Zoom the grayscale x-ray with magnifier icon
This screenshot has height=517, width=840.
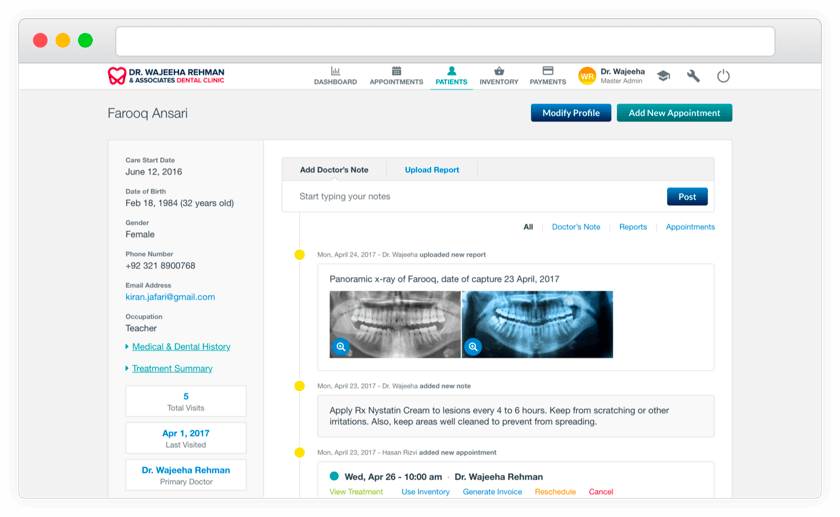(341, 347)
